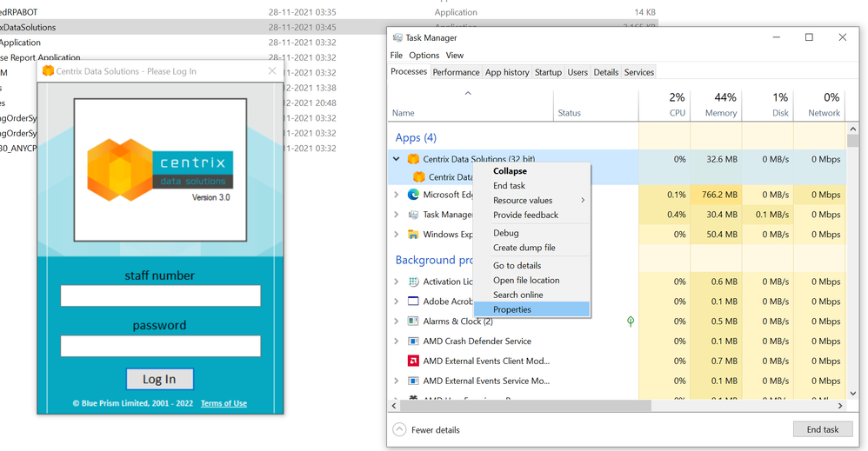Click the Adobe Acrobat process icon
This screenshot has height=451, width=868.
tap(413, 302)
